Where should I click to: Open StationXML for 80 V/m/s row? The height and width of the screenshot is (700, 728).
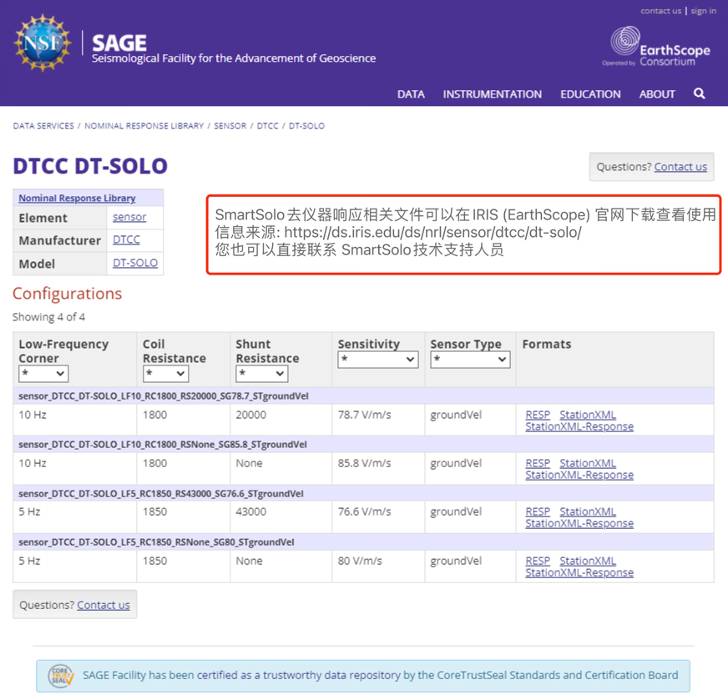588,561
